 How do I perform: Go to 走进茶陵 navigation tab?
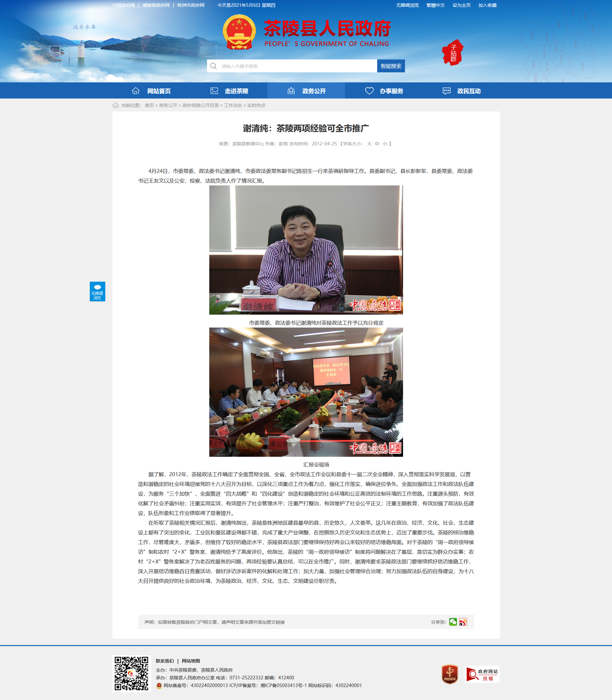(x=228, y=91)
